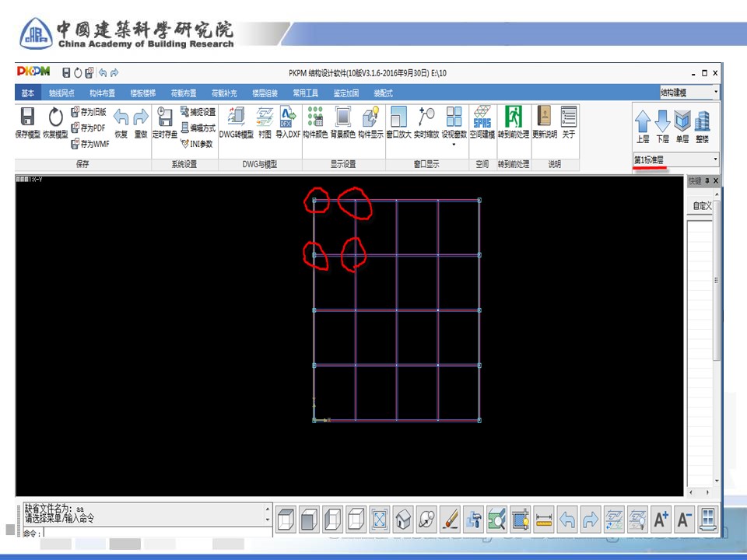Increase text size with A+ icon

click(661, 519)
